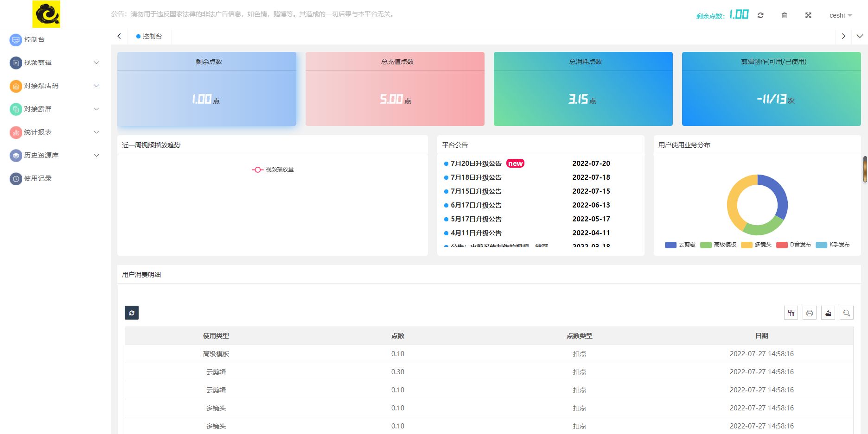The image size is (868, 434).
Task: Select the 控制台 tab
Action: click(x=149, y=36)
